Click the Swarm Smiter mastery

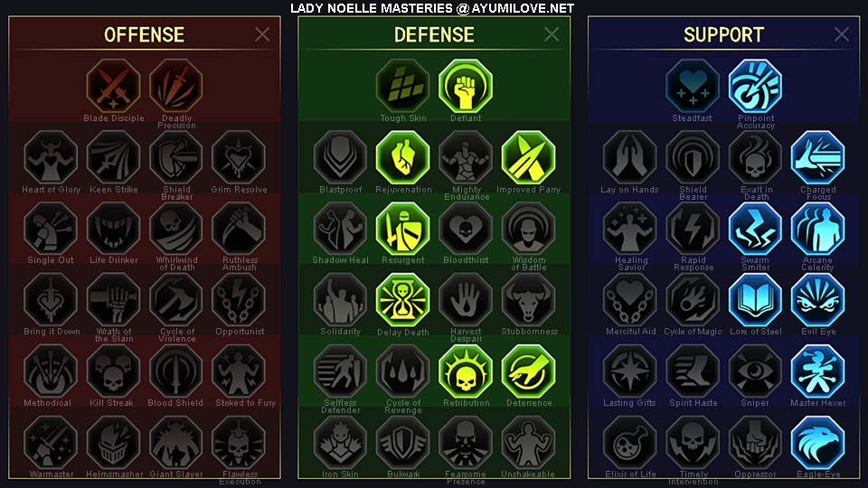click(755, 229)
